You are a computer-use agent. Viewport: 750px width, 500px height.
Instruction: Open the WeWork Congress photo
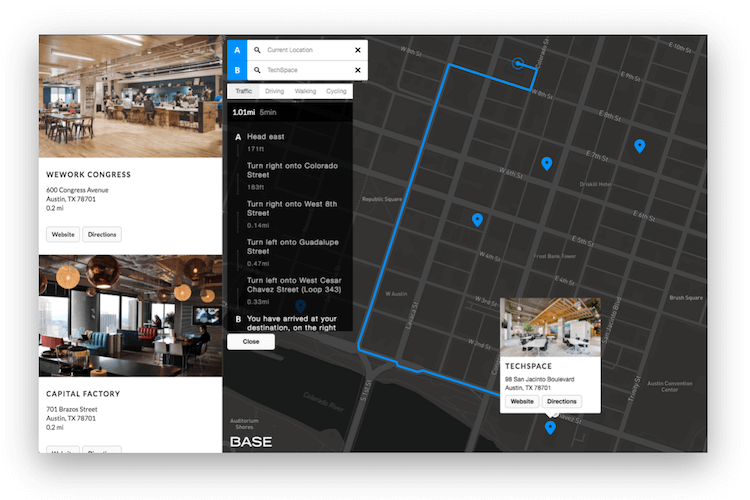[x=131, y=96]
